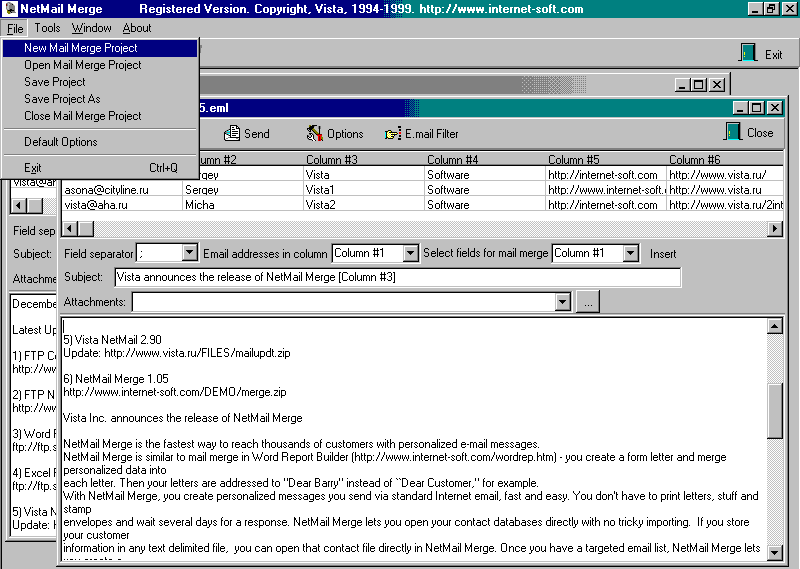Click into the Subject input field

point(397,277)
